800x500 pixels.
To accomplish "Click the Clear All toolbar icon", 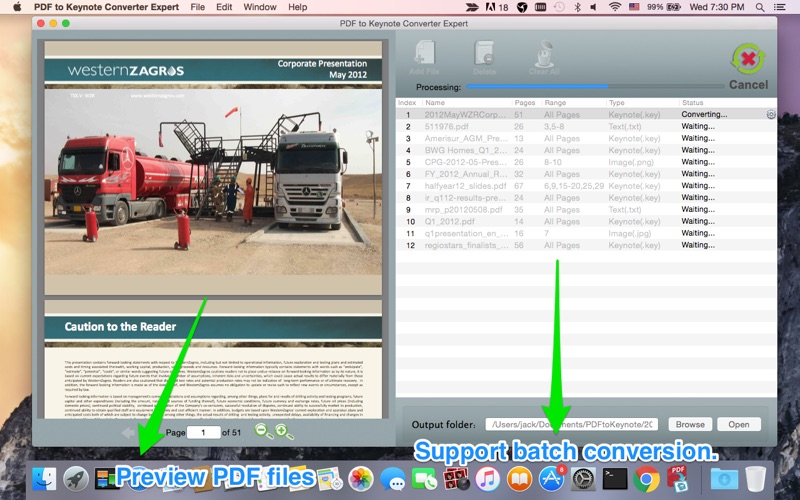I will [544, 58].
